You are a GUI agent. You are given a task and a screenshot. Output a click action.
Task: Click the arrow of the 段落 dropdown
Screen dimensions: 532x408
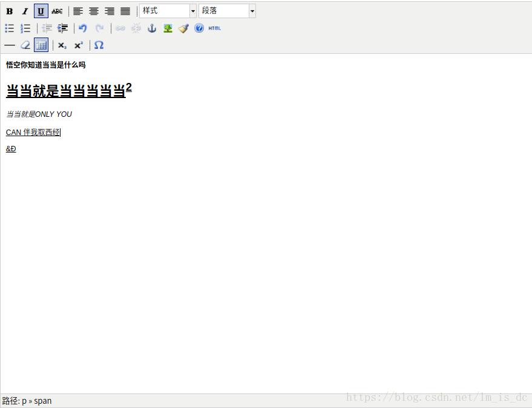(252, 12)
